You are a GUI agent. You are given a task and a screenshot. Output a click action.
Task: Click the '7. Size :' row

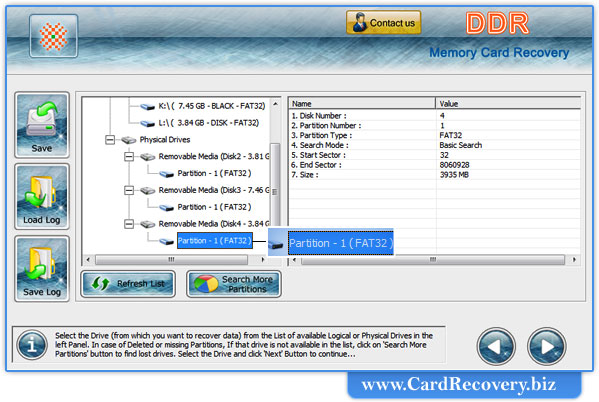(435, 175)
